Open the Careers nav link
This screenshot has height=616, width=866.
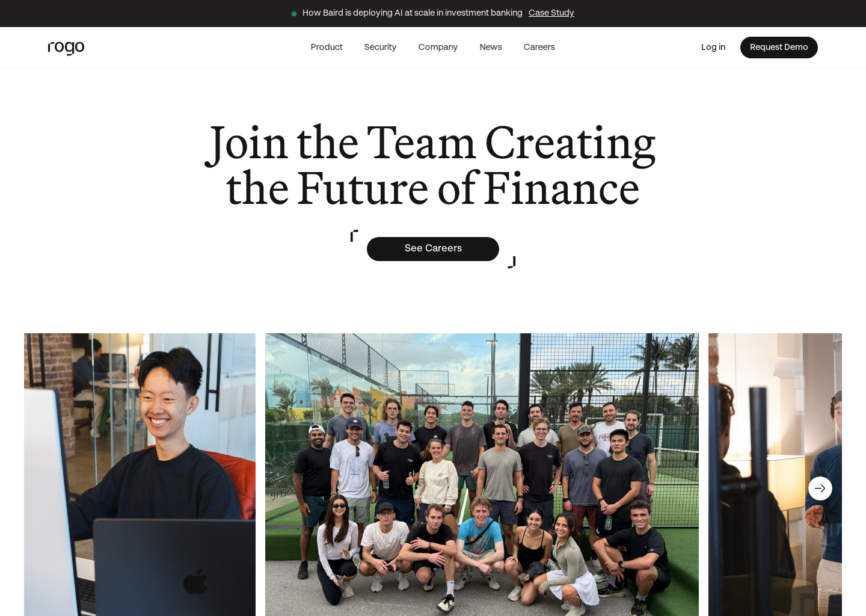click(539, 47)
